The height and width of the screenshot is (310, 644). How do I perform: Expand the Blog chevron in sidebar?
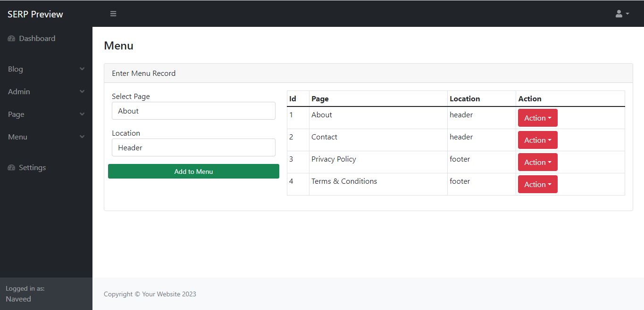(82, 69)
